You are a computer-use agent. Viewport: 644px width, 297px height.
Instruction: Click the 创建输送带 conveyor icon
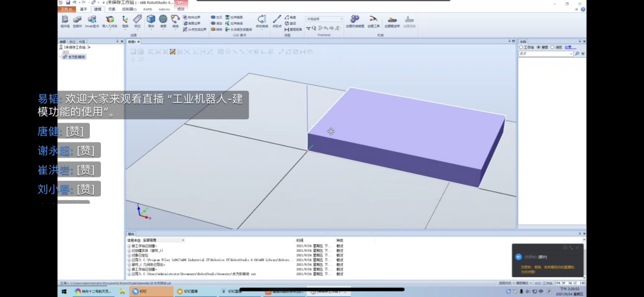tap(392, 21)
